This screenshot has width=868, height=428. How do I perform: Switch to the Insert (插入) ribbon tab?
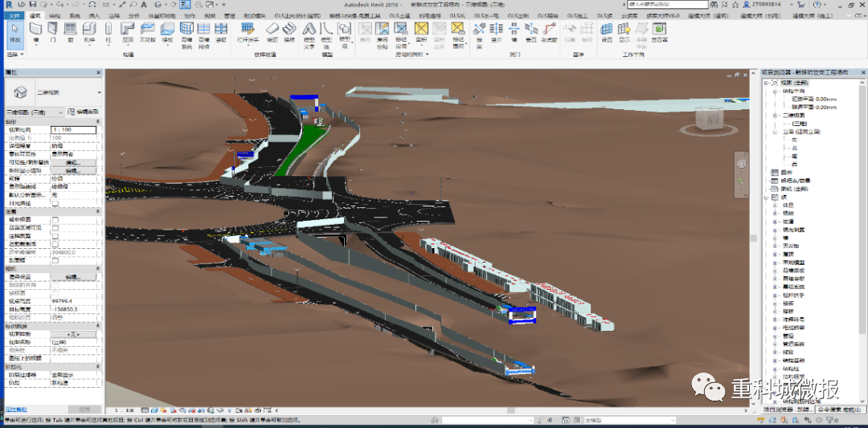pos(94,15)
